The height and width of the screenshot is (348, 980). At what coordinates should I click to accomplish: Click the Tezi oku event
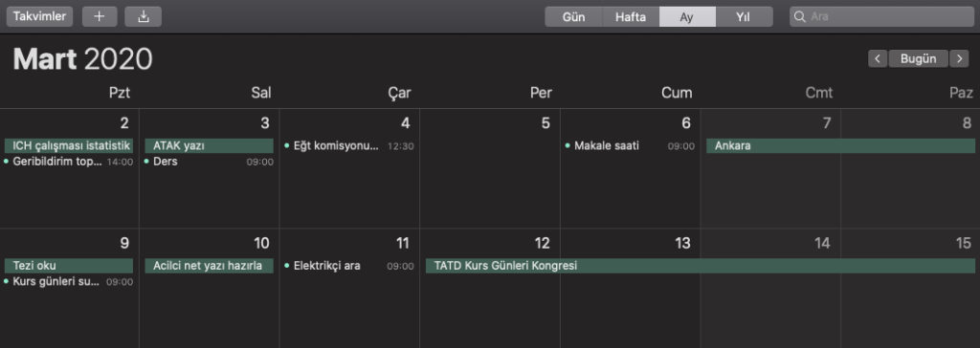[x=69, y=266]
